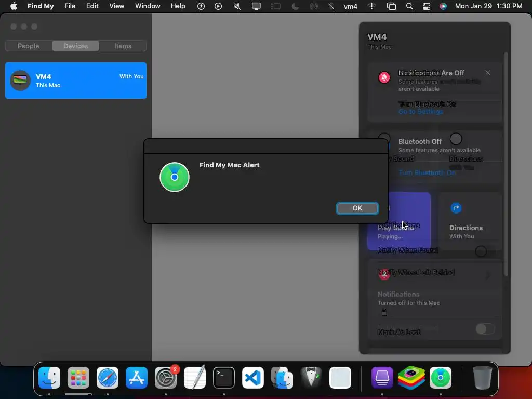Click the Wi-Fi warning menu bar icon
Image resolution: width=532 pixels, height=399 pixels.
click(371, 6)
